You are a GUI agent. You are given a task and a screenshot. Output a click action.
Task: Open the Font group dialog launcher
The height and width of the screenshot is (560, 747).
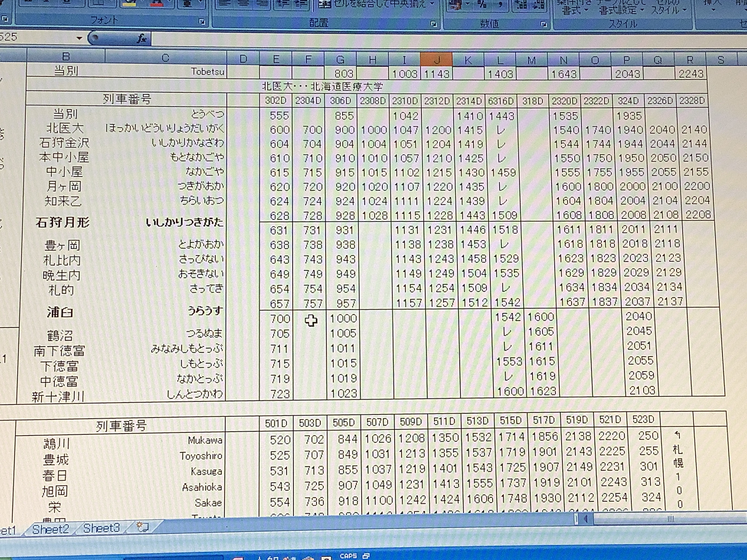202,22
